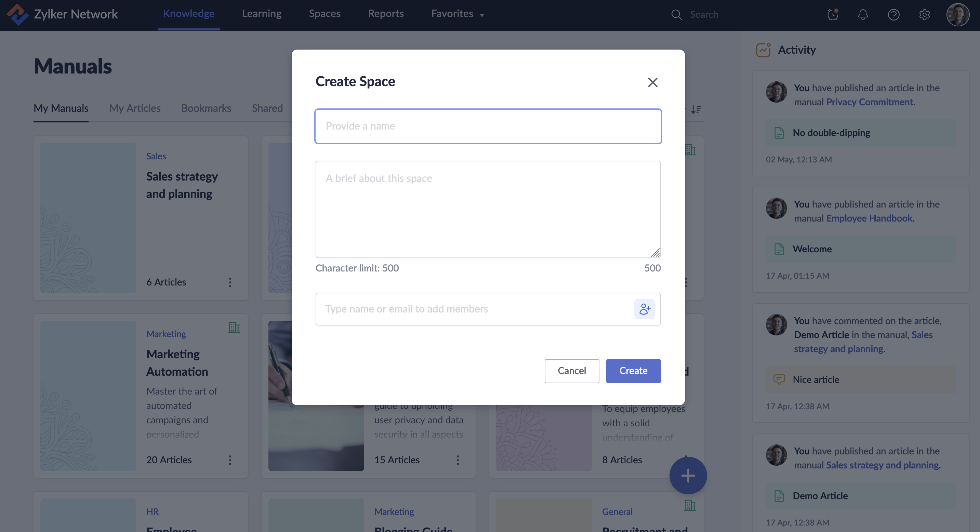The width and height of the screenshot is (980, 532).
Task: Click the Cancel button
Action: [x=572, y=371]
